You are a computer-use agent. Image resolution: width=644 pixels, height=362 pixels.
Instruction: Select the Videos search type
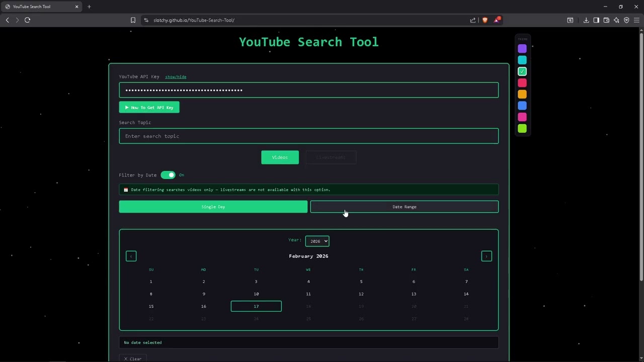click(x=280, y=157)
